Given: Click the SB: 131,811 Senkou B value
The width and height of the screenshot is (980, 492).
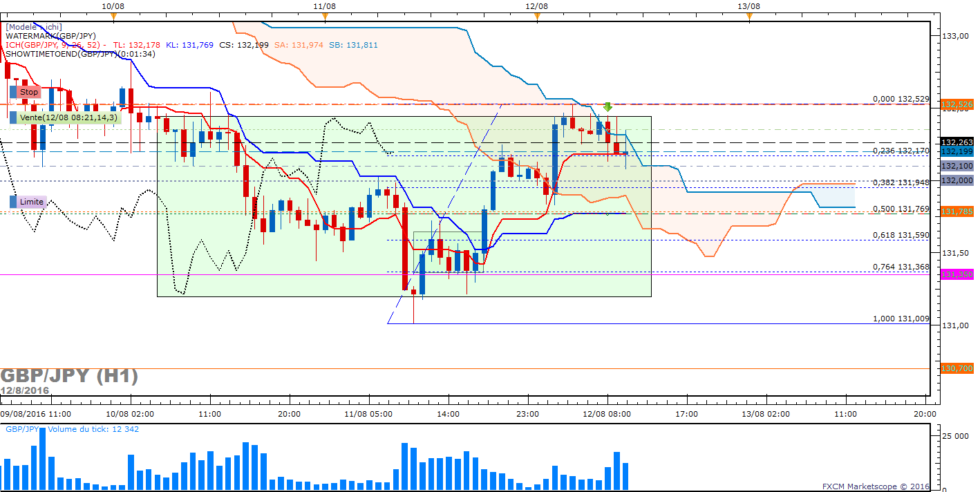Looking at the screenshot, I should [x=352, y=45].
